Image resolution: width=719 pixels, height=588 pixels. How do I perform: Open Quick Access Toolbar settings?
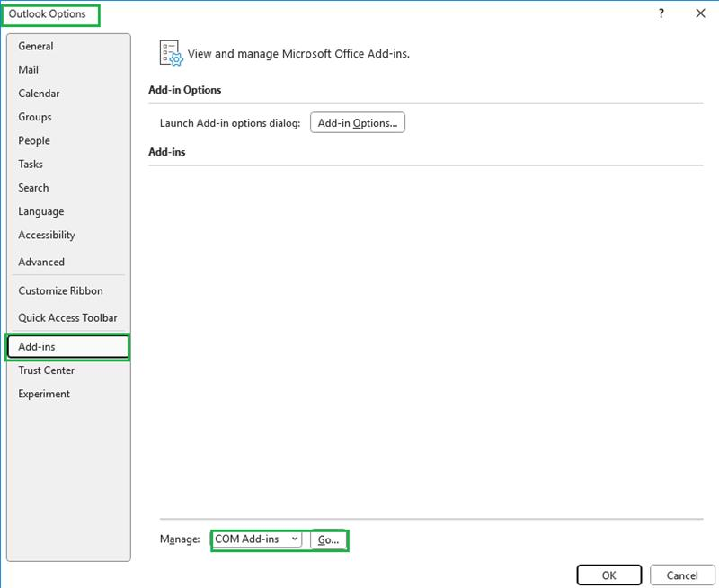click(68, 318)
